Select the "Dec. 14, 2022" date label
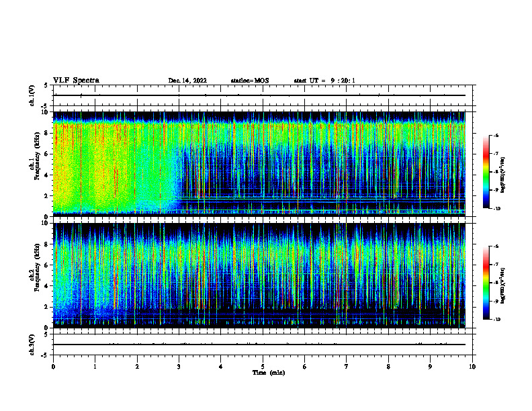This screenshot has height=411, width=532. [187, 81]
